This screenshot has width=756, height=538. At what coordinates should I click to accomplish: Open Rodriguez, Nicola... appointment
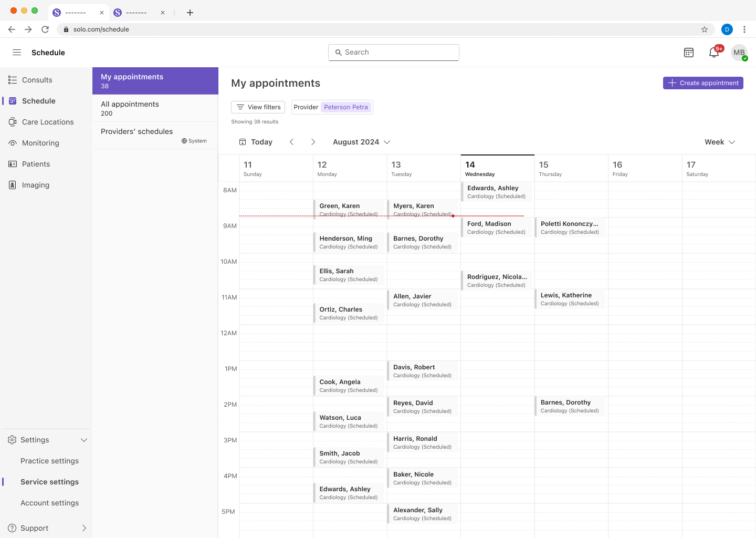coord(497,280)
